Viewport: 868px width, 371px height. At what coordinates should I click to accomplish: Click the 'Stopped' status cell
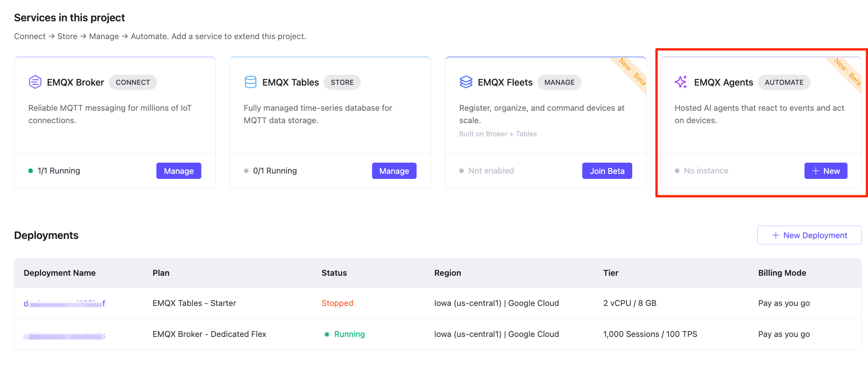coord(337,303)
